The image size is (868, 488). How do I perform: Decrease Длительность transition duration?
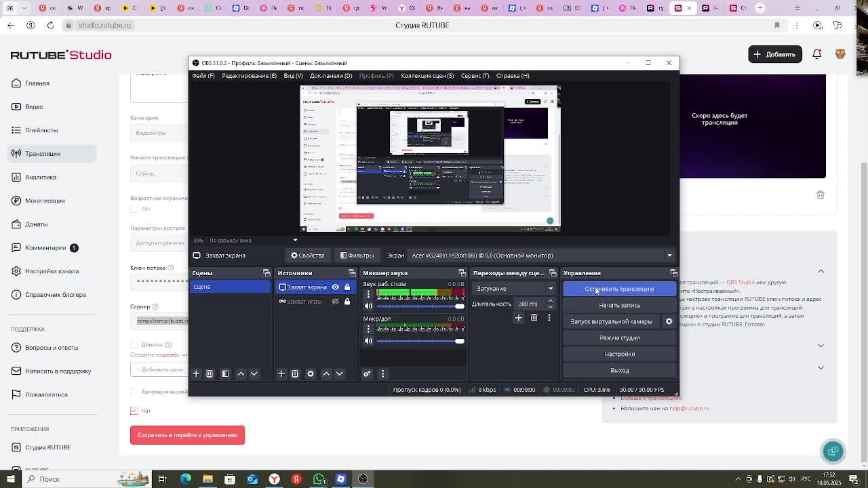[550, 306]
